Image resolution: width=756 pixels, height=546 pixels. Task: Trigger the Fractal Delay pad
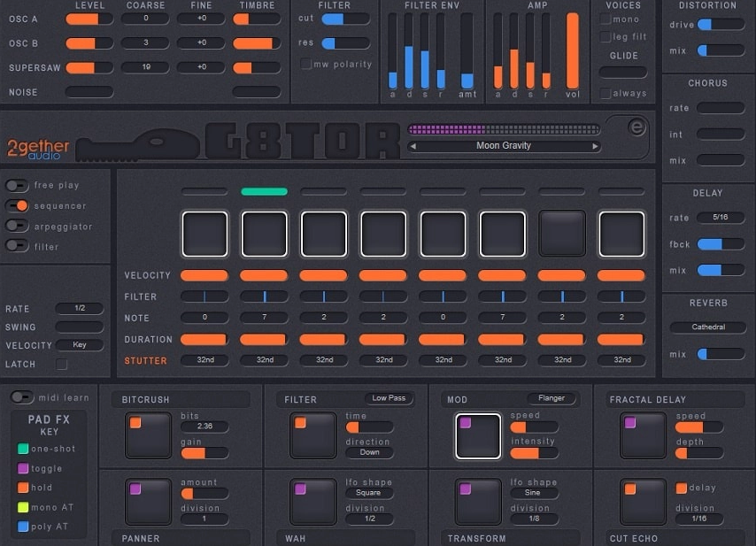pos(643,435)
